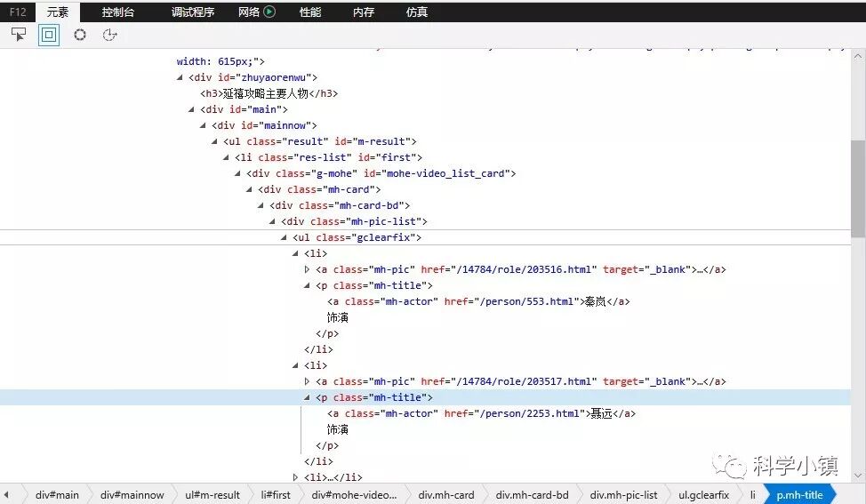This screenshot has height=504, width=866.
Task: Switch to the 内存 tab
Action: tap(364, 12)
